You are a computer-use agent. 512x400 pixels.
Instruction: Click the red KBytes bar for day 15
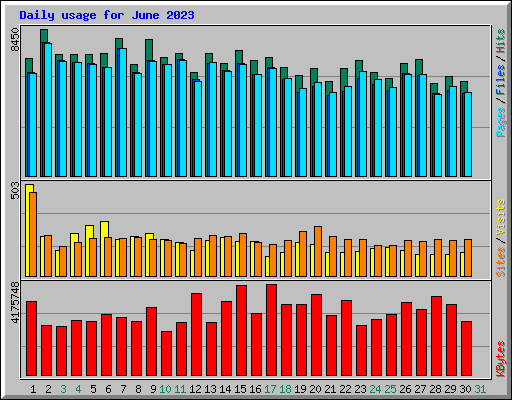[x=242, y=330]
